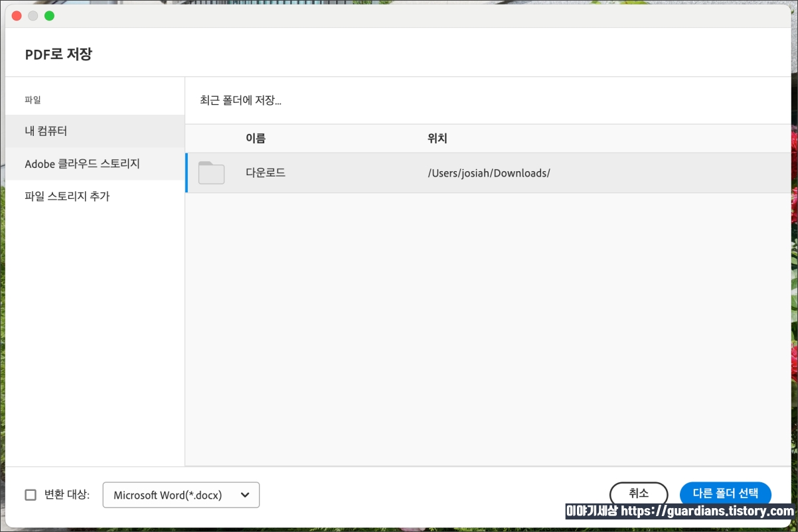Select 내 컴퓨터 in the sidebar
This screenshot has width=798, height=532.
(95, 131)
